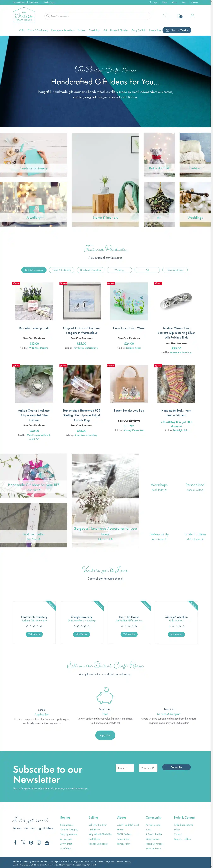213x868 pixels.
Task: Click the Apply Now button
Action: [105, 735]
